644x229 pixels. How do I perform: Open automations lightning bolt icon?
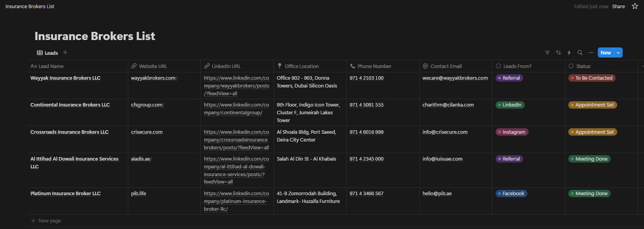point(569,52)
